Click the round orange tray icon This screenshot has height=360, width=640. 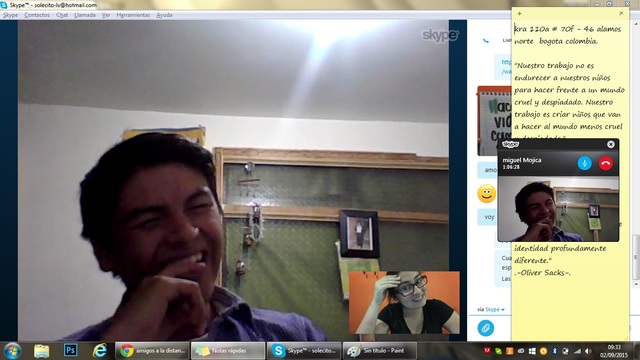pos(543,351)
